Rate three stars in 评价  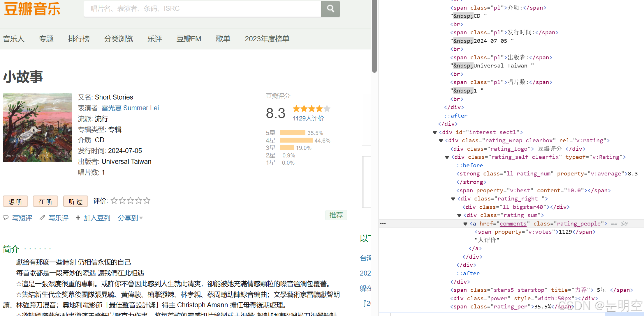(x=131, y=200)
